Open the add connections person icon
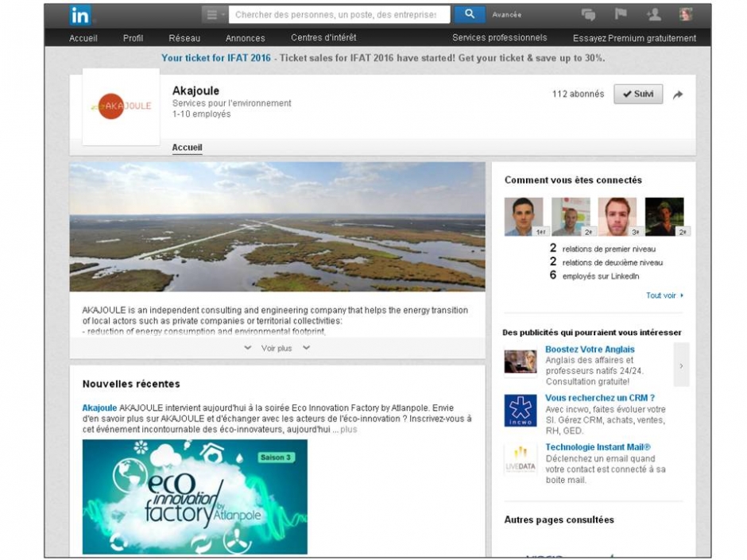Screen dimensions: 747x560 (x=653, y=15)
